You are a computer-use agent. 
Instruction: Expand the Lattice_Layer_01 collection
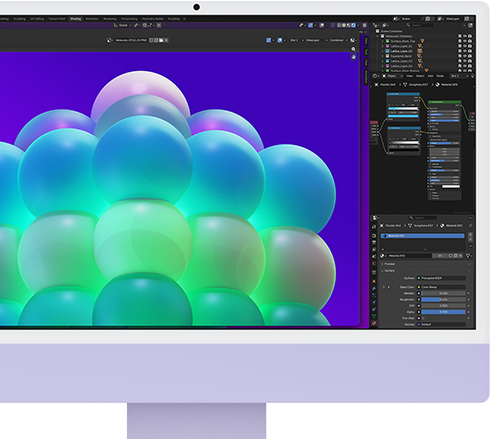[383, 46]
